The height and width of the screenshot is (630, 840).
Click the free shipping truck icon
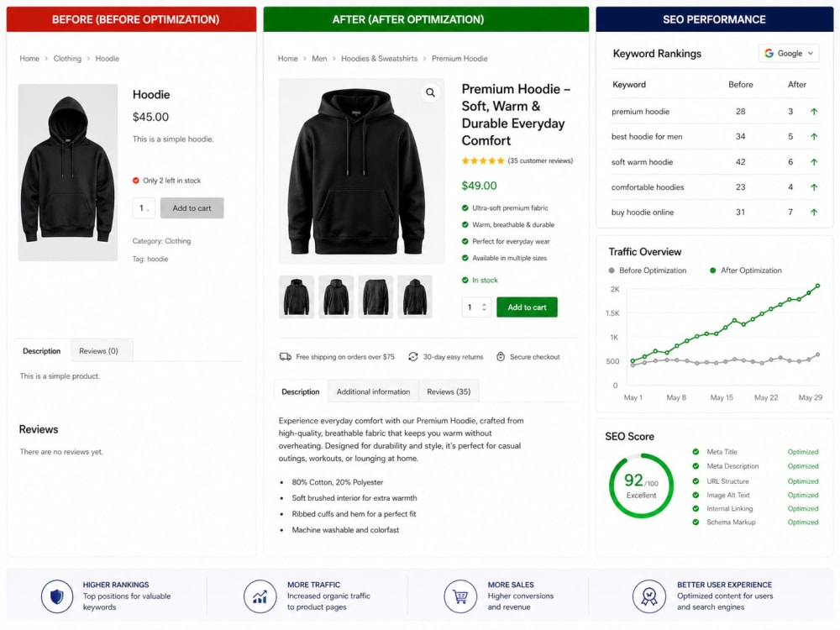(286, 357)
